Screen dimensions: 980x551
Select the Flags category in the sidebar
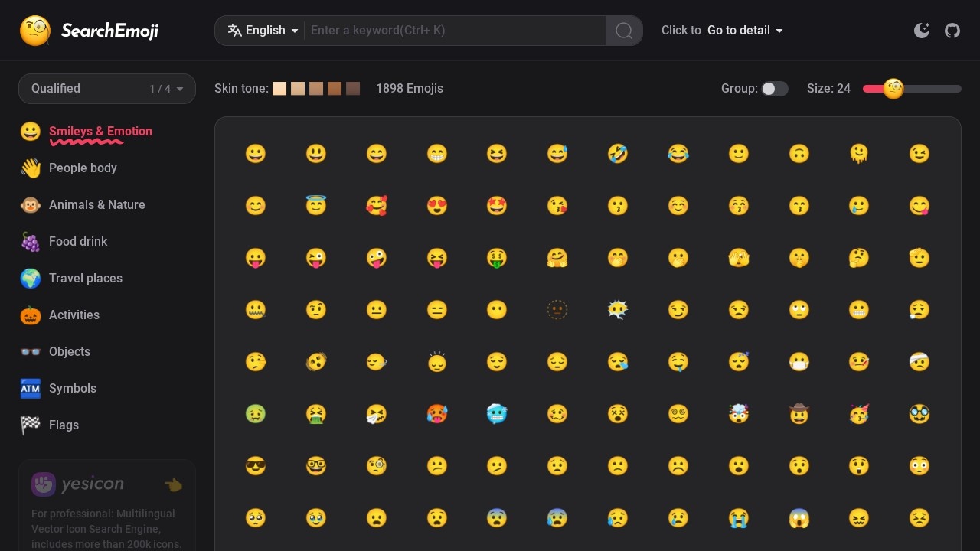[64, 425]
